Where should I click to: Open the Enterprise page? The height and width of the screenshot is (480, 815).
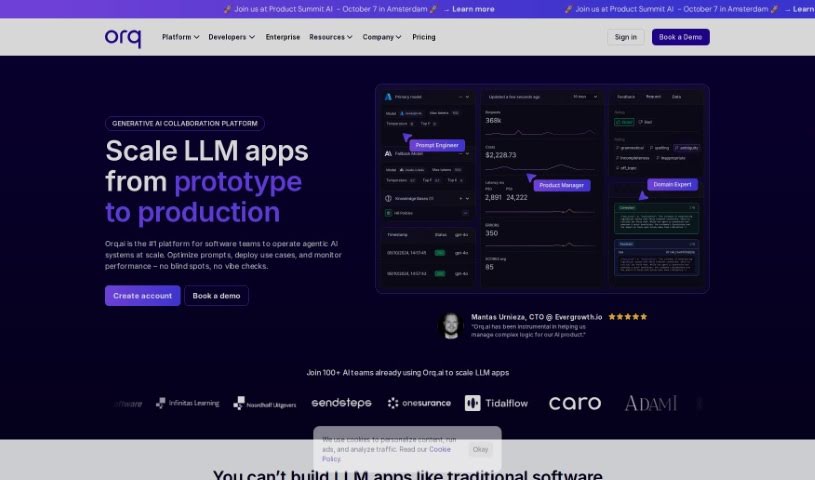[283, 37]
